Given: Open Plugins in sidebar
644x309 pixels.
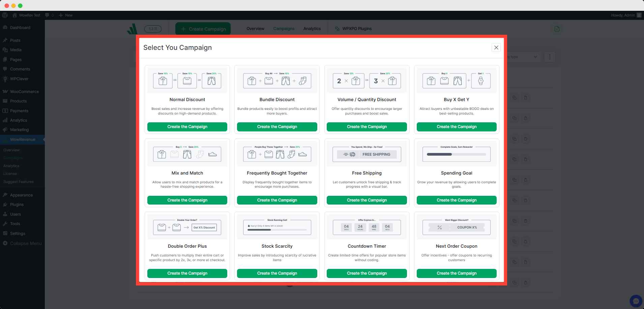Looking at the screenshot, I should [x=22, y=205].
